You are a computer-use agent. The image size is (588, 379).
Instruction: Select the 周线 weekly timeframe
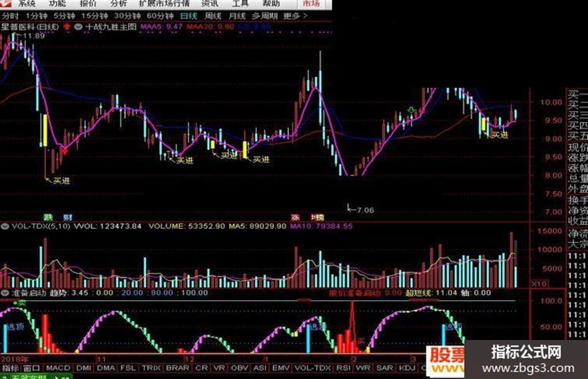point(213,16)
